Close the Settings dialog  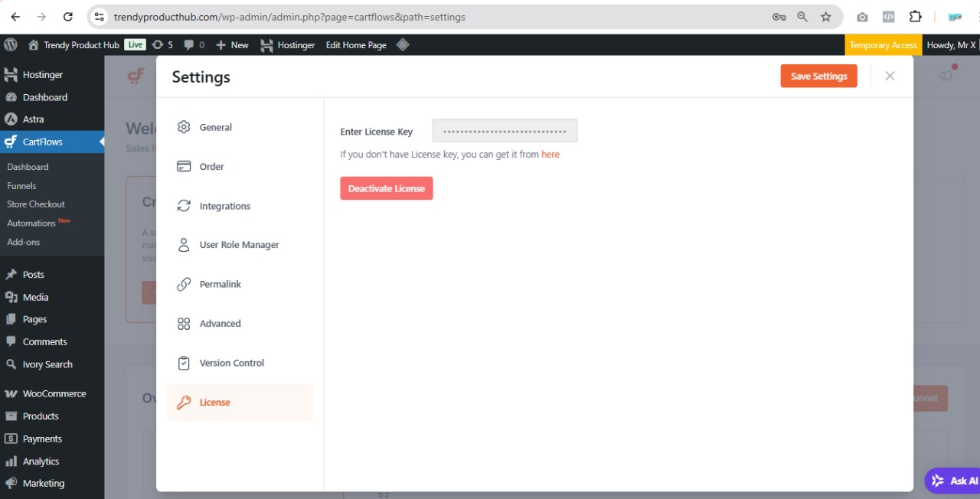[890, 76]
